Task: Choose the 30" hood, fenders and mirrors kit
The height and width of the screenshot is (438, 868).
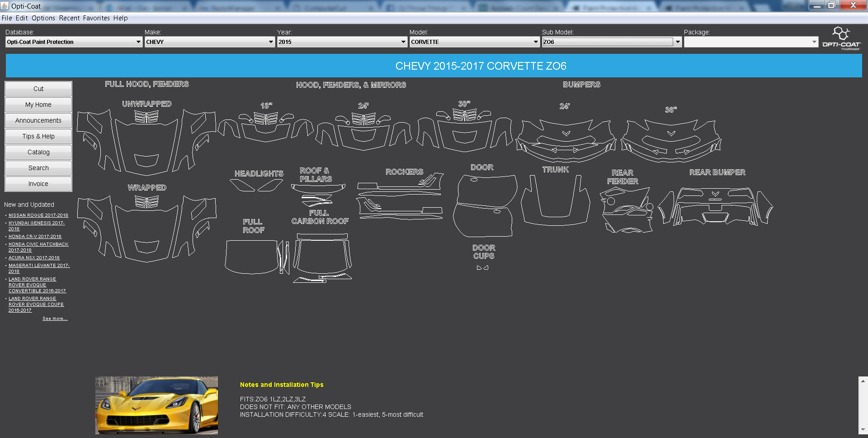Action: click(464, 130)
